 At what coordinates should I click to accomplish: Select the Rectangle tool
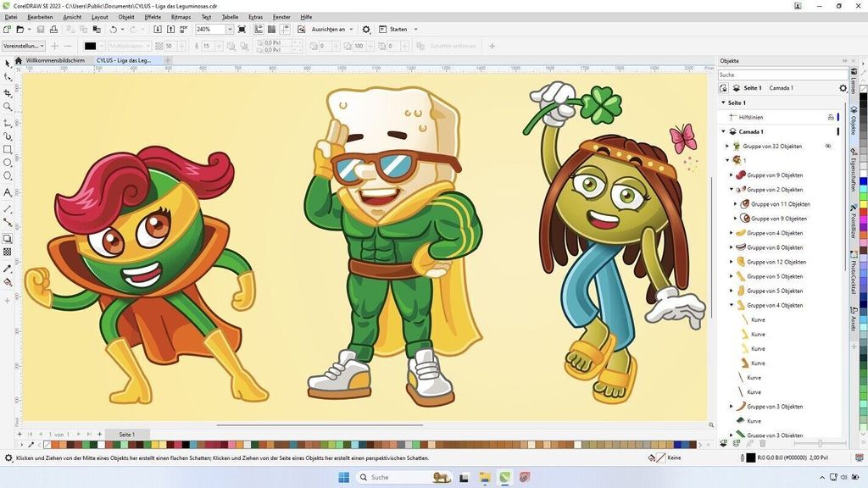click(8, 150)
